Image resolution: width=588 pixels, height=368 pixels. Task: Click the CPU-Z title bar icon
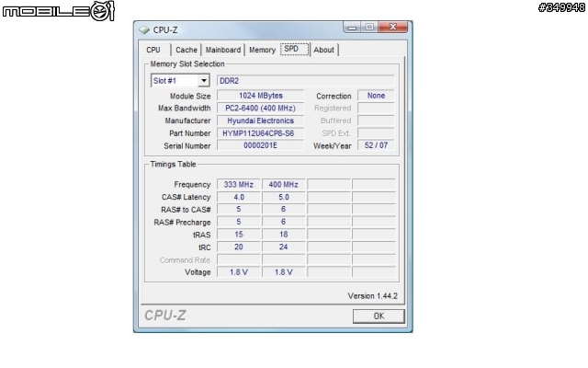click(144, 30)
